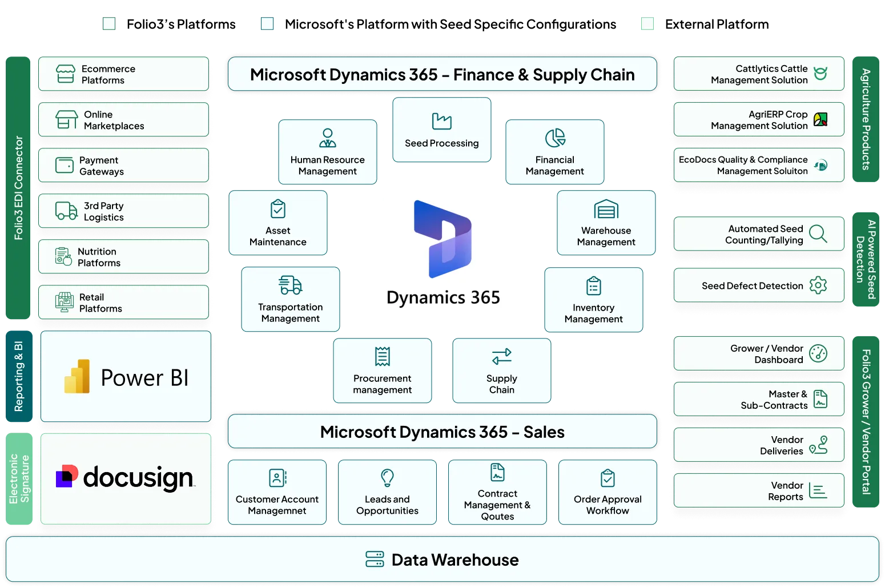Click the Folio3 EDI Connector side label
This screenshot has width=885, height=588.
pyautogui.click(x=18, y=187)
